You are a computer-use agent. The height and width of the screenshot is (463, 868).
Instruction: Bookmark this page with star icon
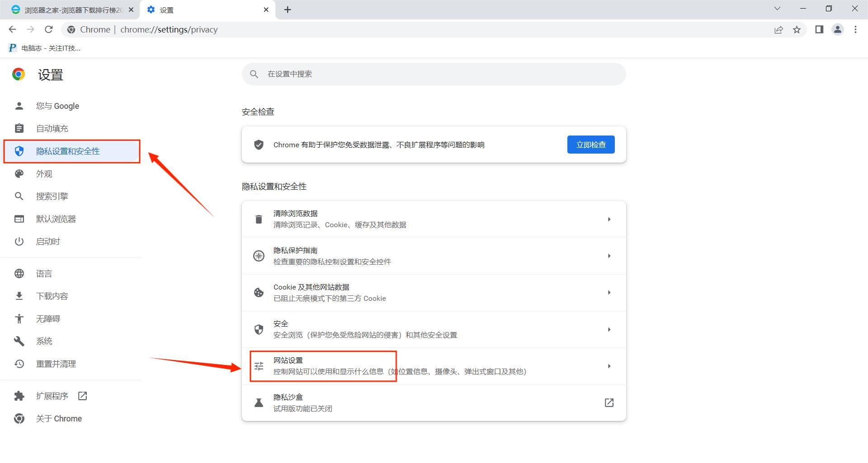click(x=797, y=30)
